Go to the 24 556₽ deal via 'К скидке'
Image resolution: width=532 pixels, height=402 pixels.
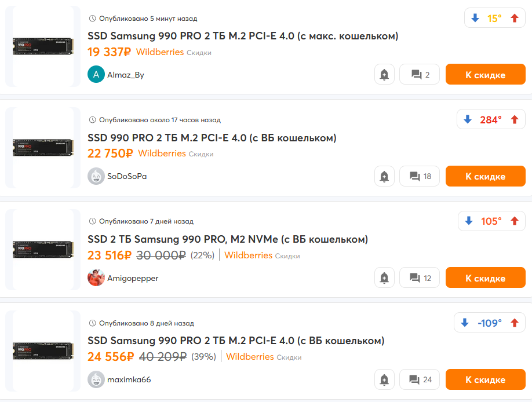click(485, 380)
